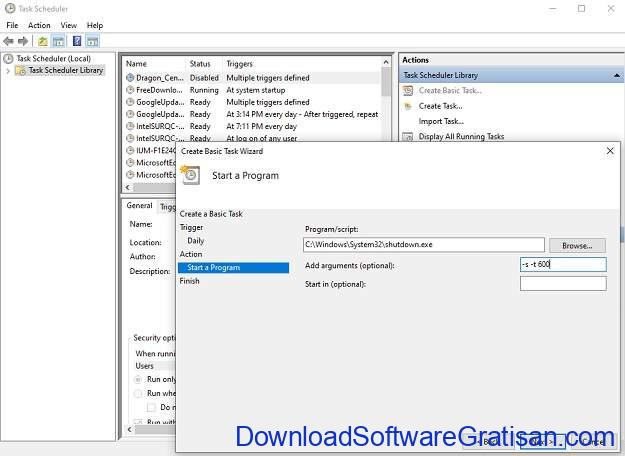Image resolution: width=625 pixels, height=456 pixels.
Task: Click the 'Running' status cell
Action: [x=204, y=90]
